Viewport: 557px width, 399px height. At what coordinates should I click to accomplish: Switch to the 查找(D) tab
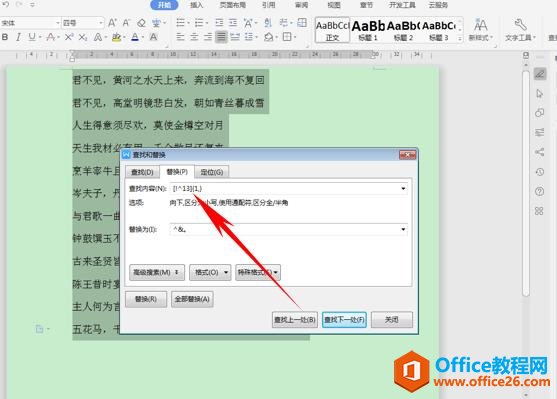pos(142,172)
